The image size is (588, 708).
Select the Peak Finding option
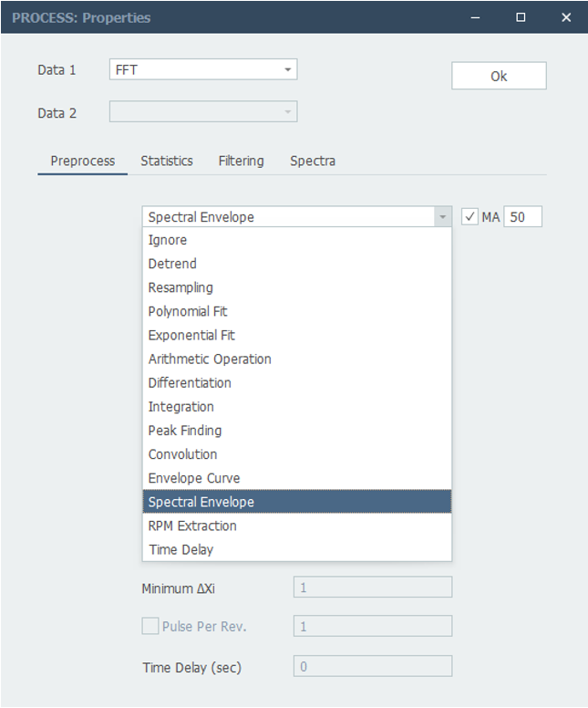pyautogui.click(x=297, y=431)
